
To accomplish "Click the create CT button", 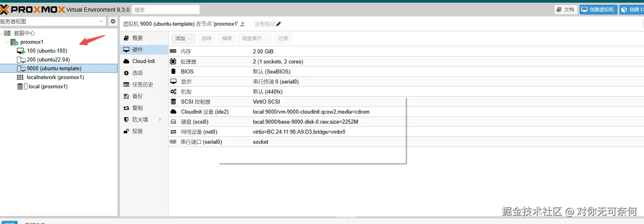I will pos(632,10).
